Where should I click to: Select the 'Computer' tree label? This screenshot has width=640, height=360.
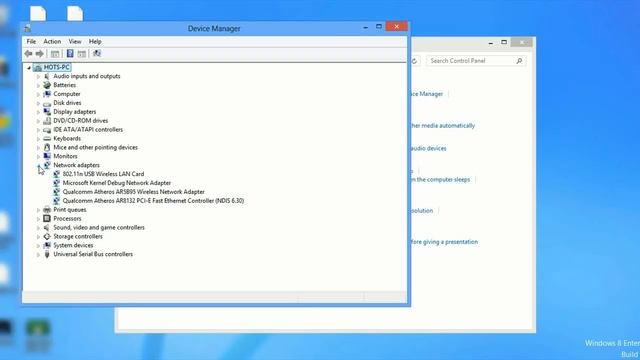[x=67, y=94]
